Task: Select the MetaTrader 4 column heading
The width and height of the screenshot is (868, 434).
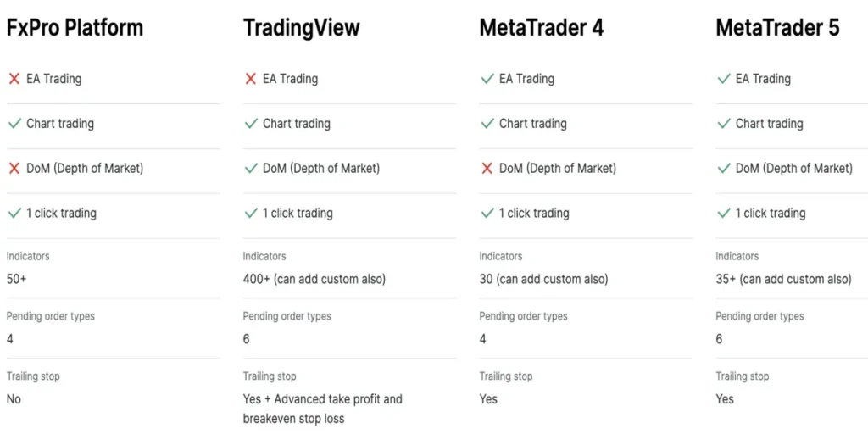Action: [542, 28]
